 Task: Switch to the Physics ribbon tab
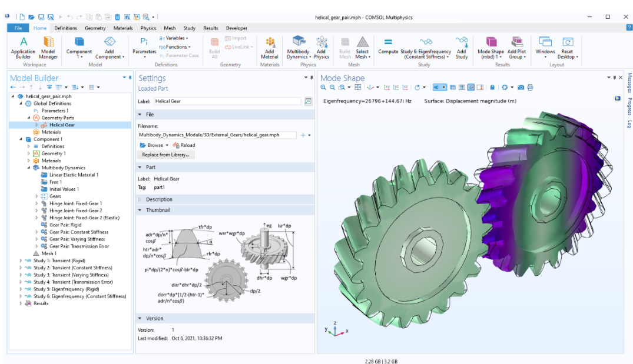coord(148,28)
